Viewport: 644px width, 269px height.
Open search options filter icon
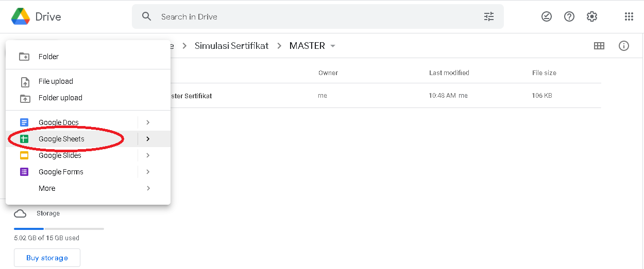(x=489, y=16)
